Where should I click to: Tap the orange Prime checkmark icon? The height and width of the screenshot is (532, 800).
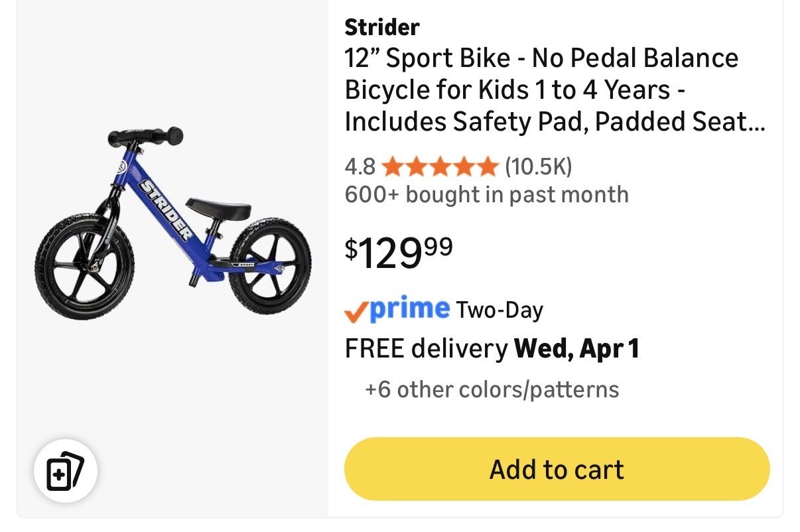(x=356, y=310)
